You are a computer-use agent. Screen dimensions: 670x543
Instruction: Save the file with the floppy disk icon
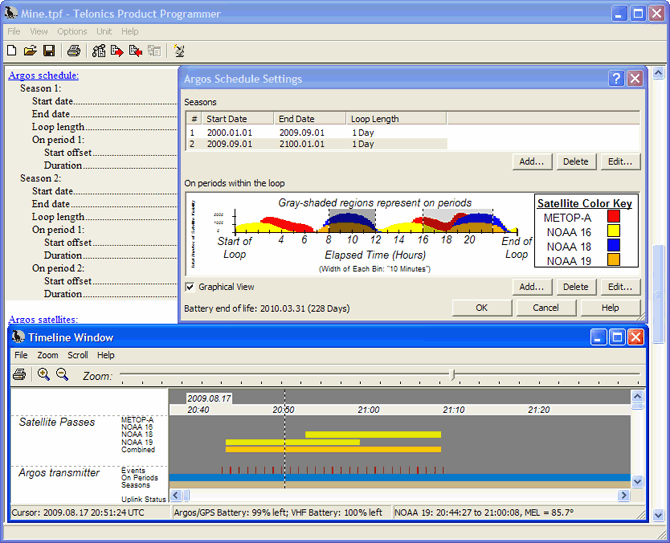[49, 51]
